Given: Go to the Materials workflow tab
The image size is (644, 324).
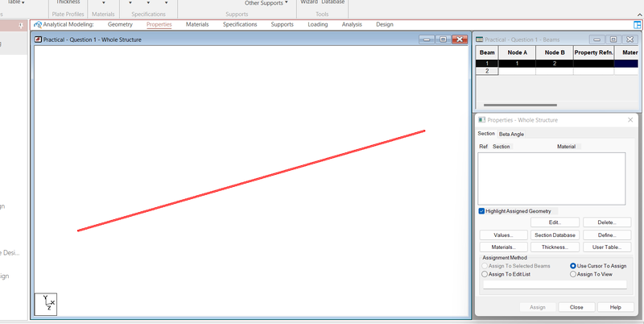Looking at the screenshot, I should coord(197,24).
